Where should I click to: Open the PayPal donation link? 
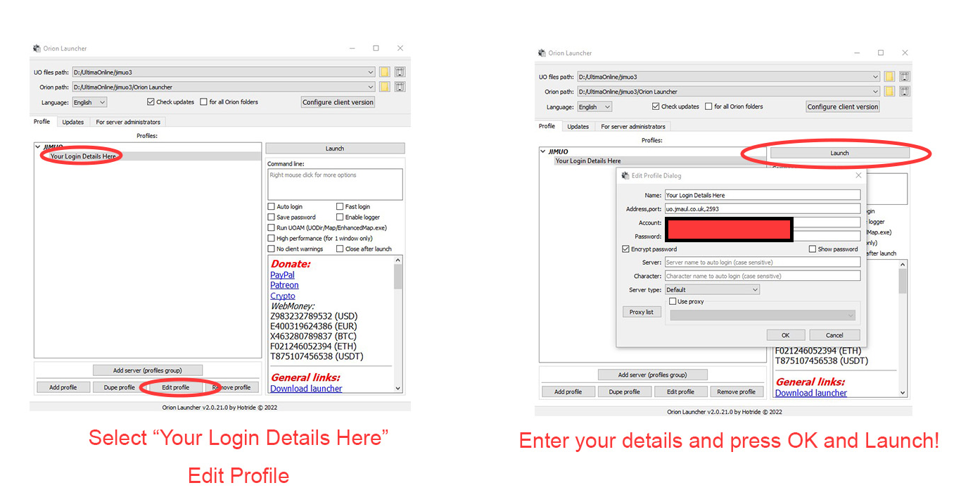click(282, 275)
